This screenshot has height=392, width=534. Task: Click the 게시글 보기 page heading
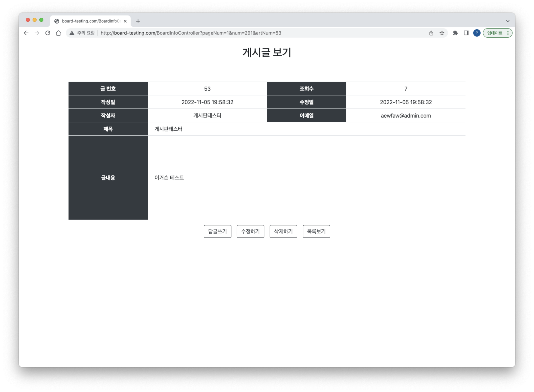coord(267,52)
